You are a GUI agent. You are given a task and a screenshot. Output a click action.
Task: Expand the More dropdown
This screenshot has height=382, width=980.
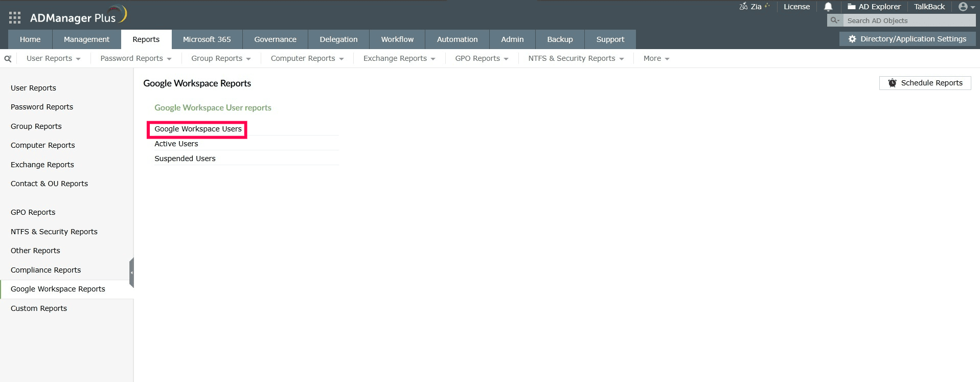[656, 58]
